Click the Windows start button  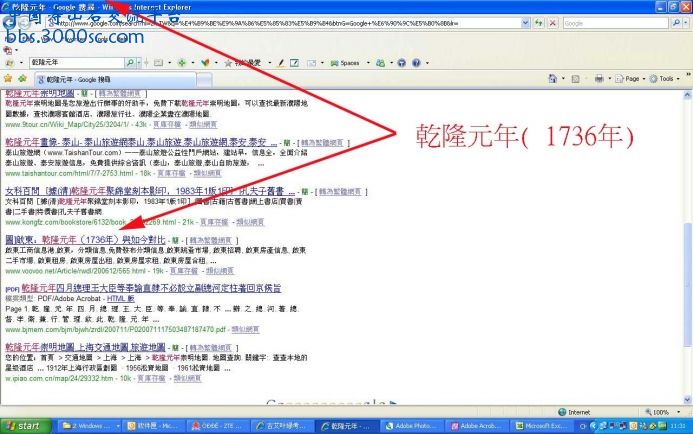pos(25,426)
